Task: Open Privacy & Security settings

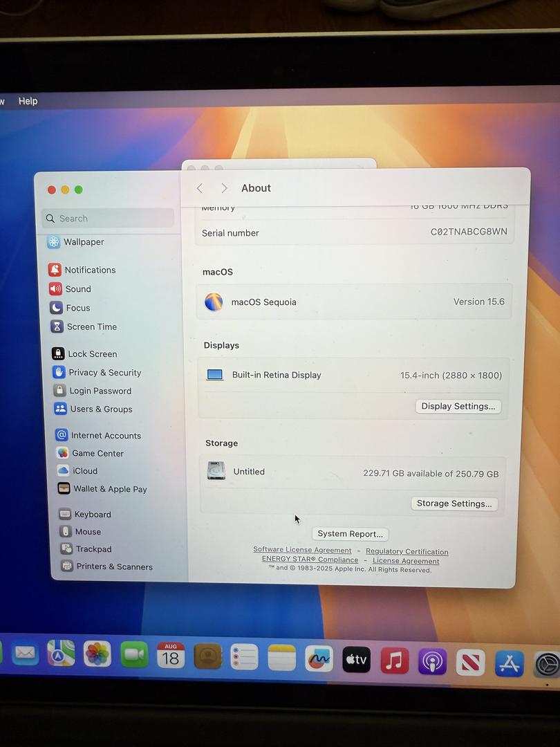Action: point(97,372)
